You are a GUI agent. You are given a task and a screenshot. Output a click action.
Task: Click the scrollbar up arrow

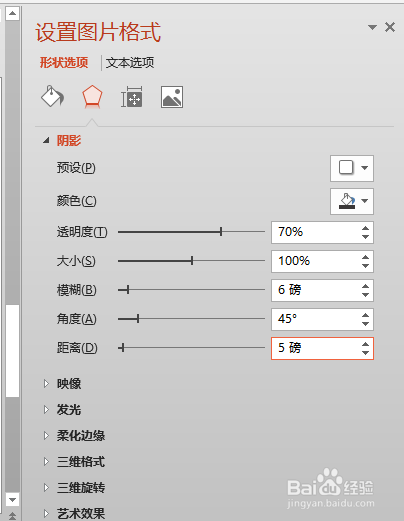pyautogui.click(x=12, y=14)
